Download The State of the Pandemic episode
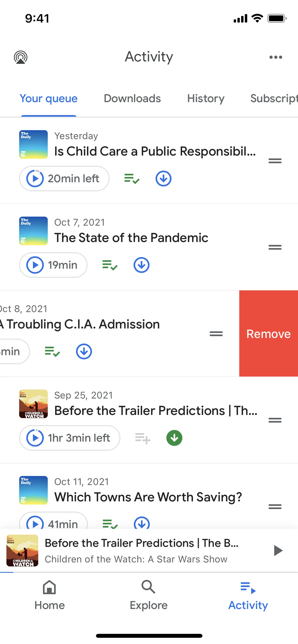Viewport: 298px width, 644px height. click(141, 265)
